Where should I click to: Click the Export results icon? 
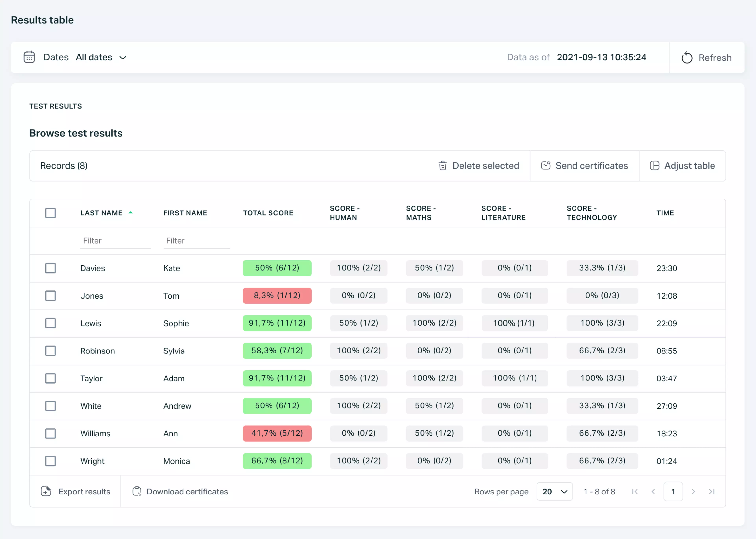[46, 492]
